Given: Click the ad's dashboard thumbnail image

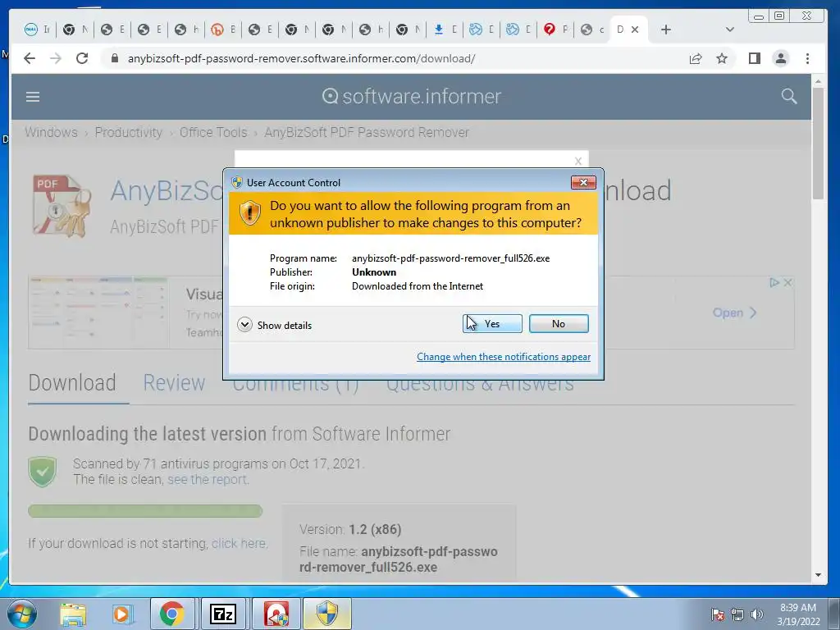Looking at the screenshot, I should (x=98, y=313).
